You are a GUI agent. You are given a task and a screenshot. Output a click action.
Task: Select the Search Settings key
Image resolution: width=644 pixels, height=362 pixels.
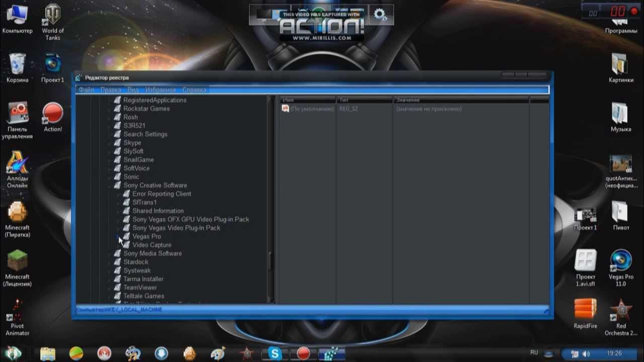click(x=145, y=134)
